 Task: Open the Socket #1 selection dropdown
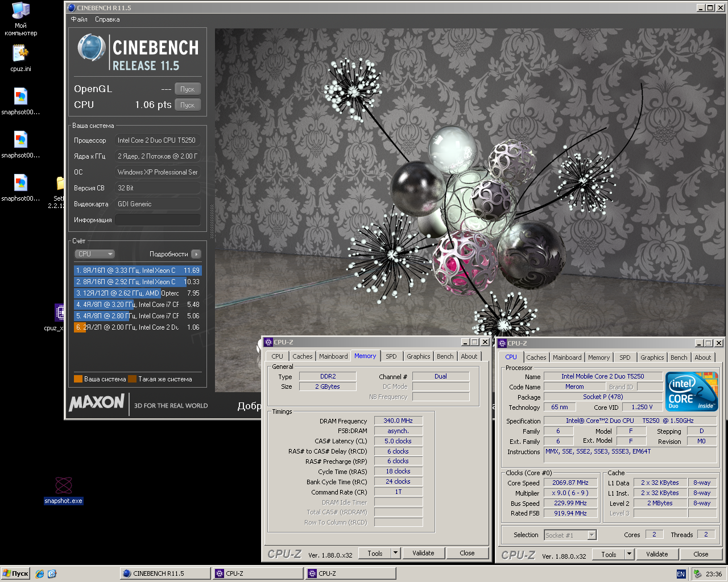pyautogui.click(x=570, y=535)
